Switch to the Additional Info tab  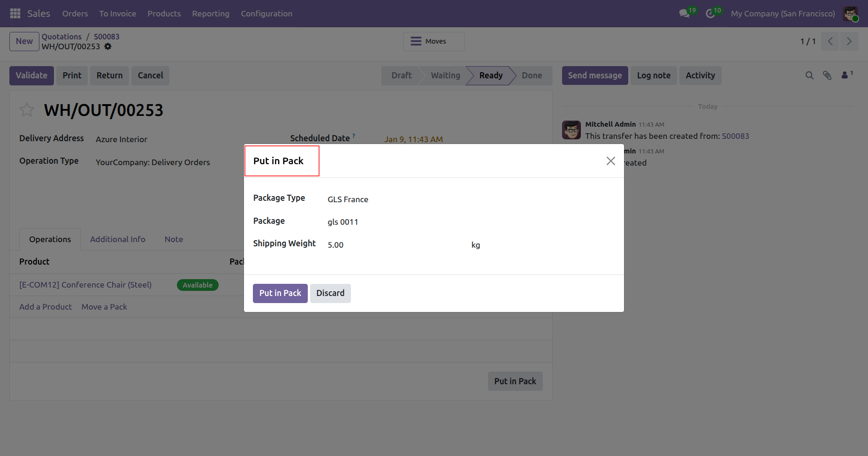click(x=118, y=239)
